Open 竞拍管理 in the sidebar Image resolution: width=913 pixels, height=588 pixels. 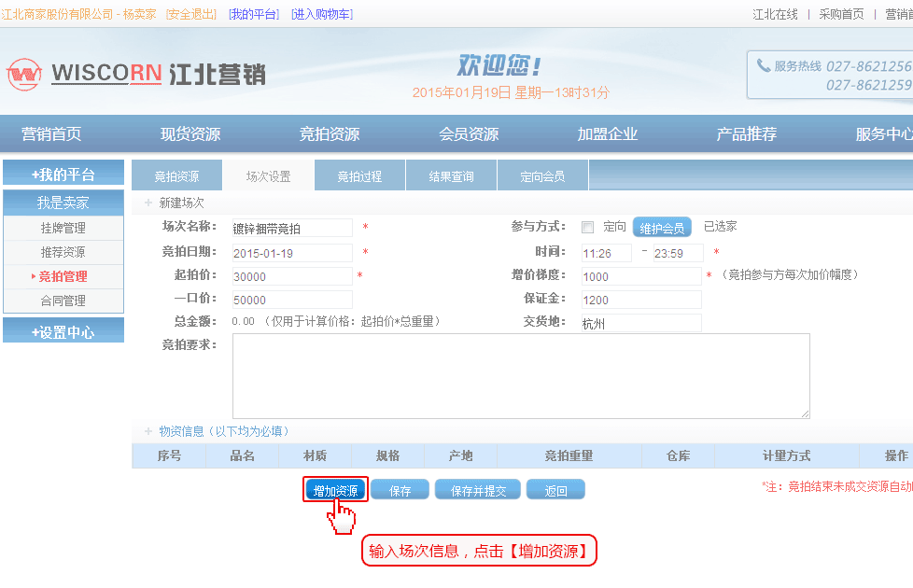click(x=63, y=276)
